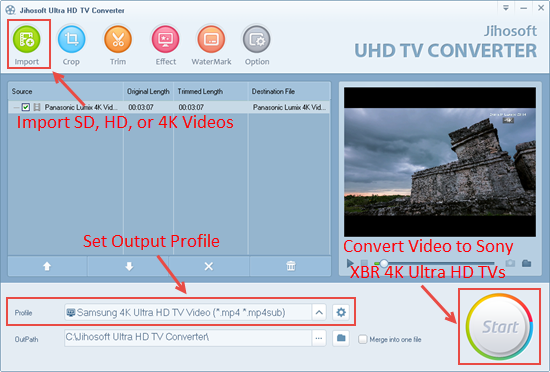The image size is (550, 372).
Task: Take a snapshot with camera icon
Action: 510,263
